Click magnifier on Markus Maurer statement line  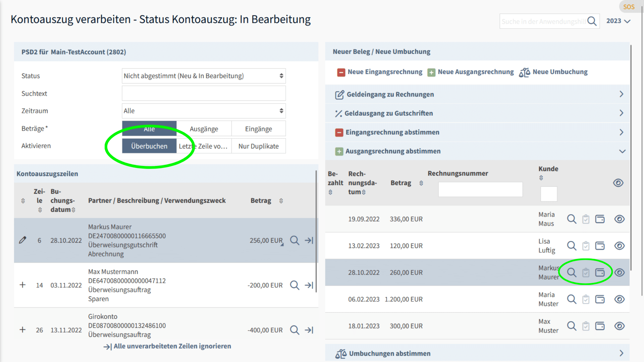coord(294,240)
